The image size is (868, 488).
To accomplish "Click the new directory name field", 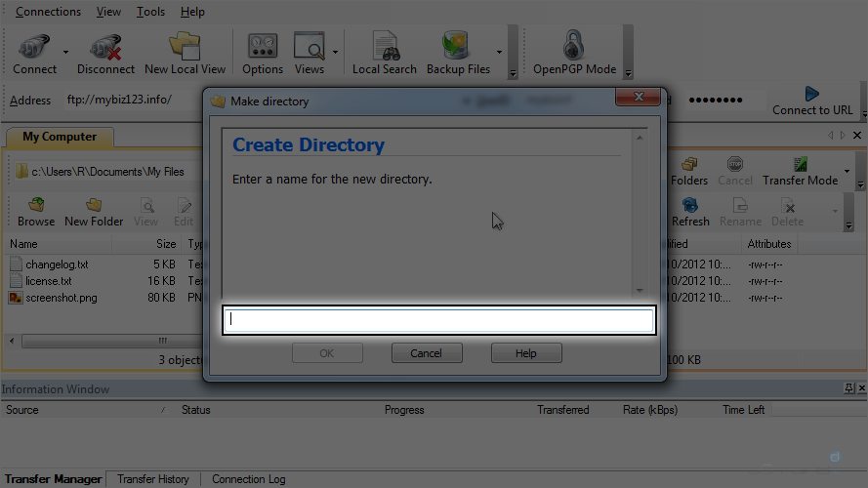I will [x=438, y=320].
